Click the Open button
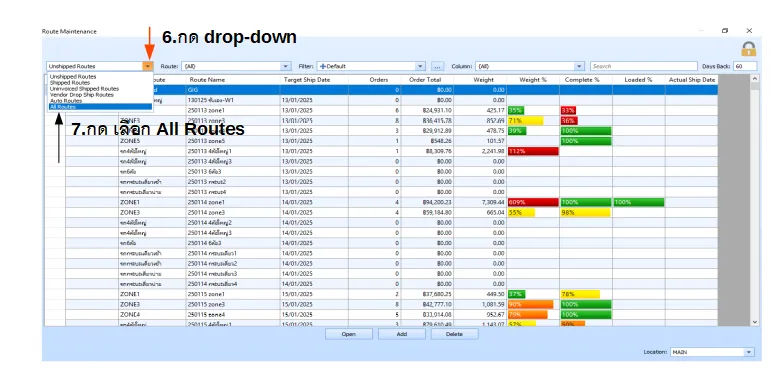The height and width of the screenshot is (371, 783). (x=349, y=334)
